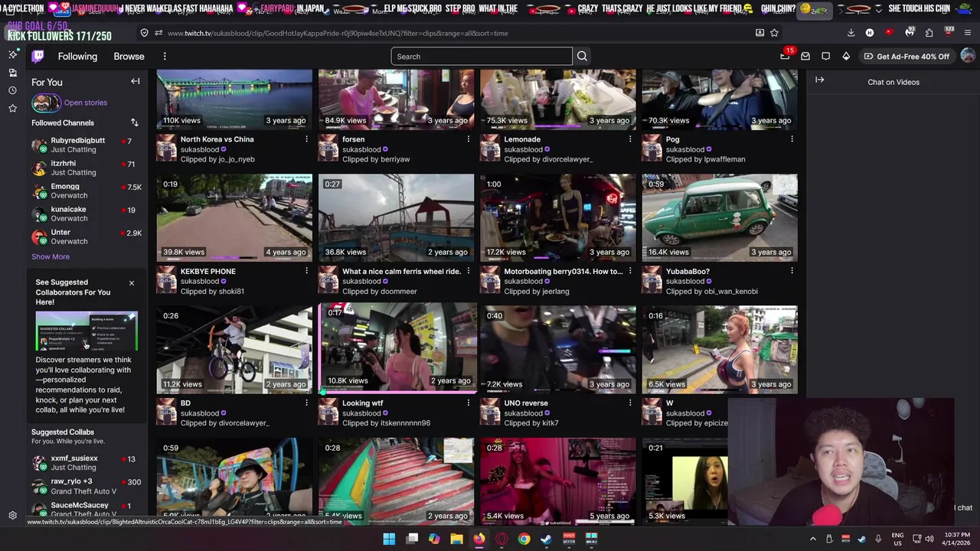Open Motorboating berry0314 clip title
Screen dimensions: 980x551
coord(563,272)
